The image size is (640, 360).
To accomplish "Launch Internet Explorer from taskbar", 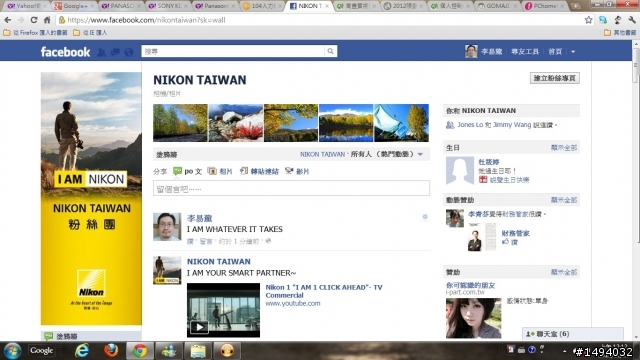I will pos(82,351).
